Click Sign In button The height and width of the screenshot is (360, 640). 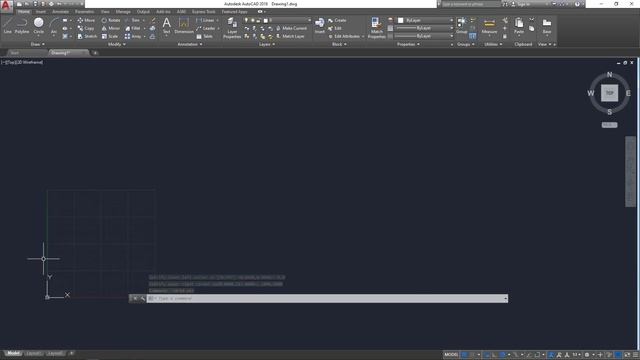coord(521,4)
